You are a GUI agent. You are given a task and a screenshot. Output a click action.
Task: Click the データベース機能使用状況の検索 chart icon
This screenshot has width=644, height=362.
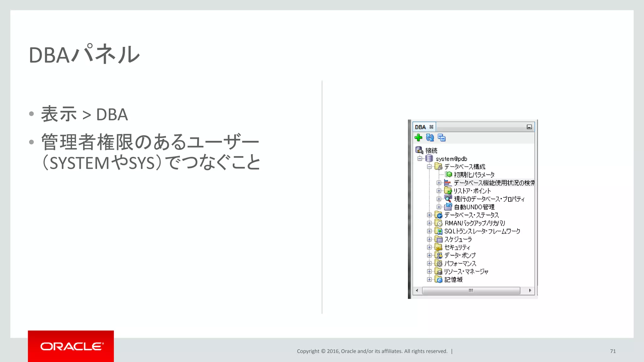(448, 183)
